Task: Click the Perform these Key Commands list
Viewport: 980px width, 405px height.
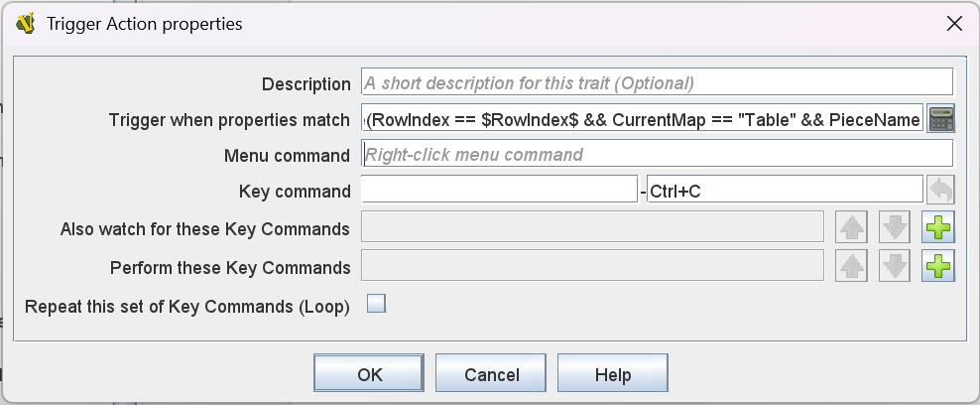Action: [592, 266]
